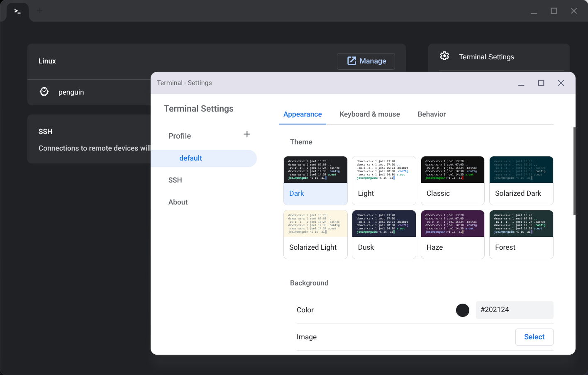Add a new profile with the plus icon
The image size is (588, 375).
(247, 134)
